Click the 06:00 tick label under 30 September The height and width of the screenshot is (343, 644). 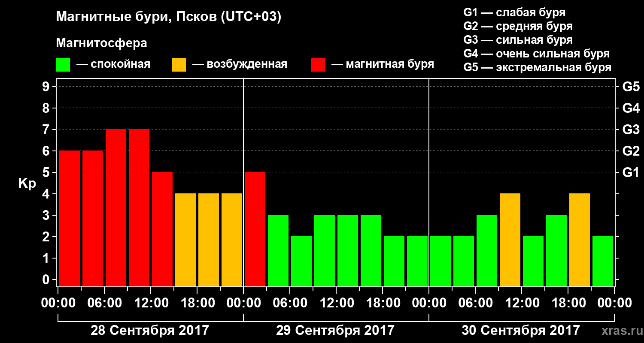[x=475, y=303]
